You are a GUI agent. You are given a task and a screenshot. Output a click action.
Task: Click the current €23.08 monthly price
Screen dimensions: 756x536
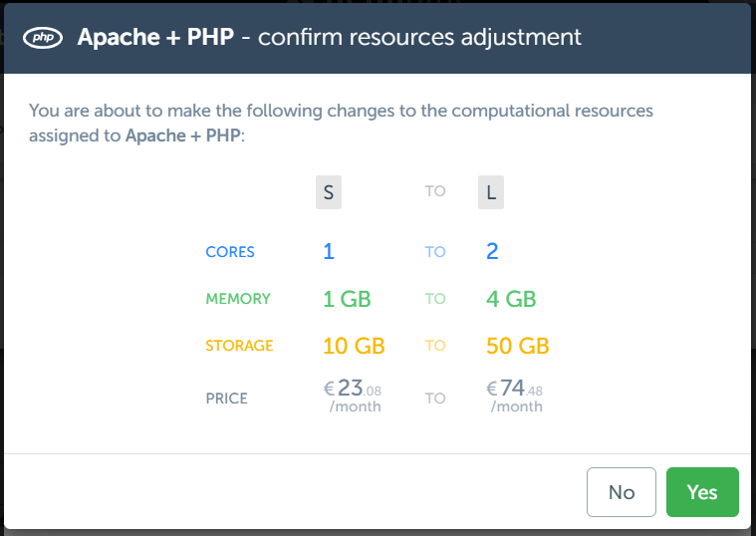click(352, 395)
